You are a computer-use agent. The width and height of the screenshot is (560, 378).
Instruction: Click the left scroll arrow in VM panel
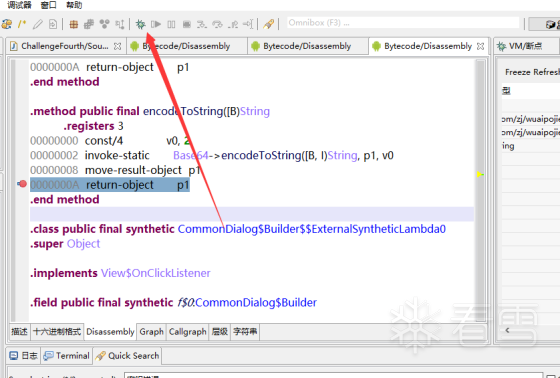[x=508, y=330]
